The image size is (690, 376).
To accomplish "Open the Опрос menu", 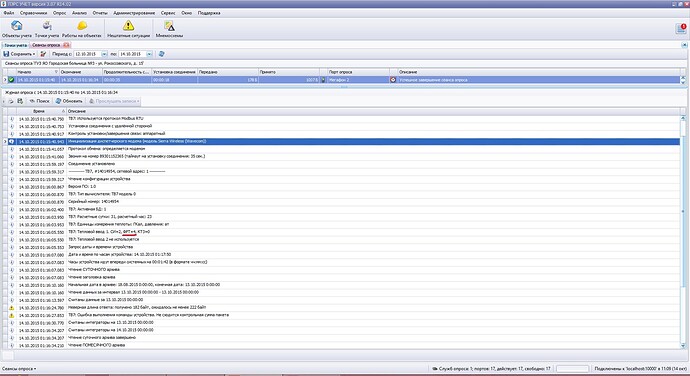I will point(59,13).
